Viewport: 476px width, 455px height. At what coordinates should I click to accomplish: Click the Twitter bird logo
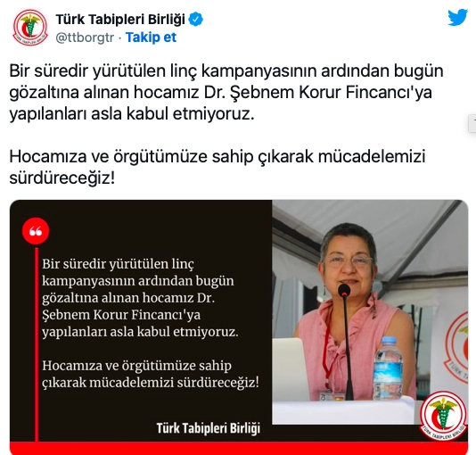pos(458,18)
